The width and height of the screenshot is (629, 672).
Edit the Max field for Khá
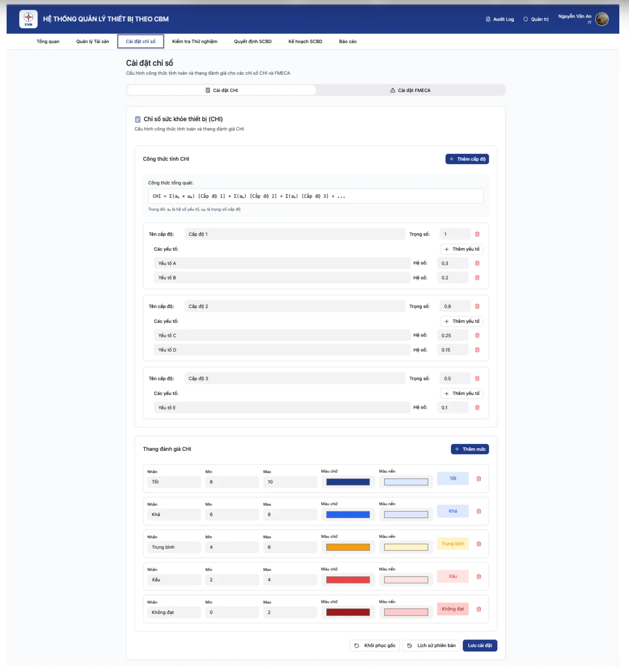[290, 515]
